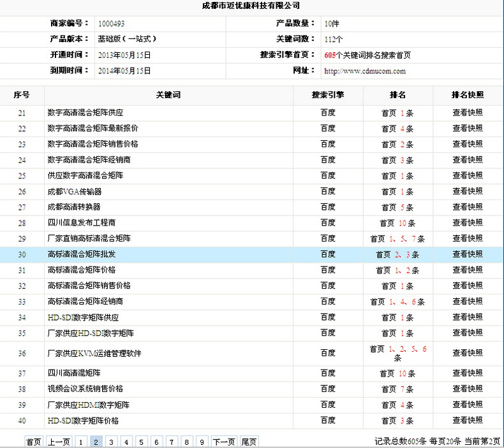
Task: View 查看快照 for row 23
Action: tap(468, 144)
